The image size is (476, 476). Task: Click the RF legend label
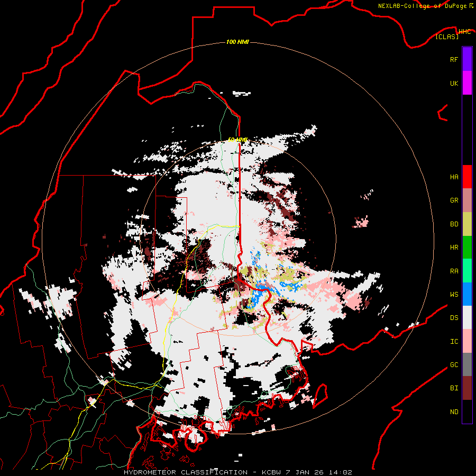454,59
